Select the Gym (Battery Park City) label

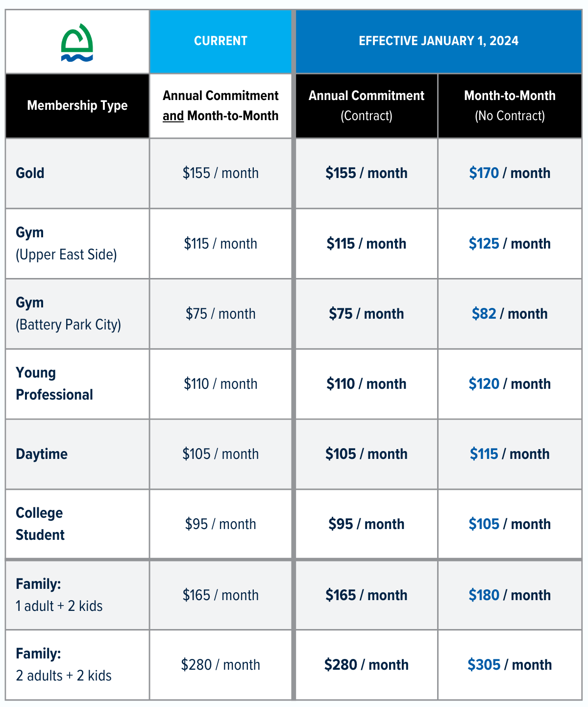coord(68,313)
